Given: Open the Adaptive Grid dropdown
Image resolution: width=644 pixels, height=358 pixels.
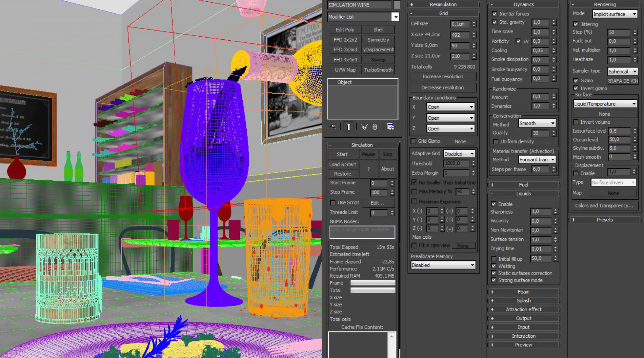Looking at the screenshot, I should click(459, 154).
